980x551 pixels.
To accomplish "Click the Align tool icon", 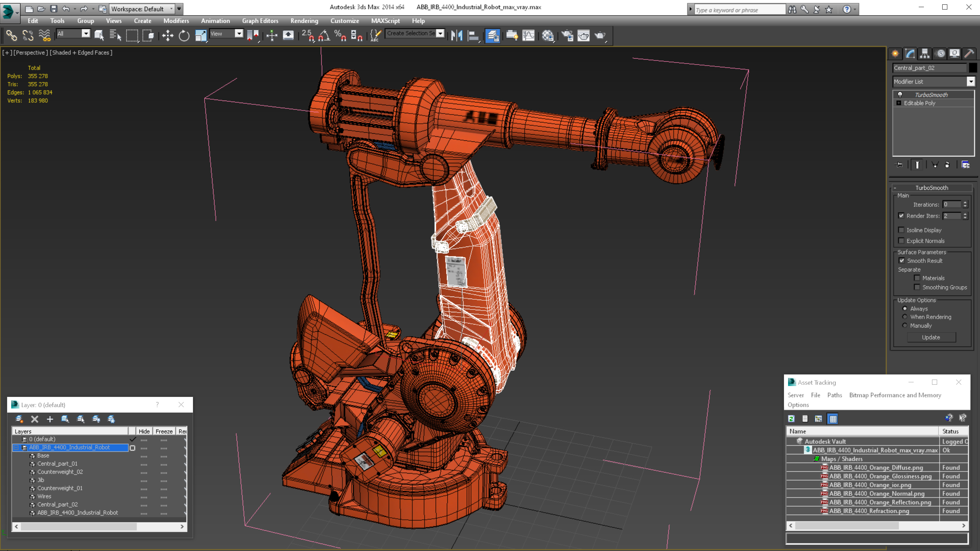I will (473, 35).
